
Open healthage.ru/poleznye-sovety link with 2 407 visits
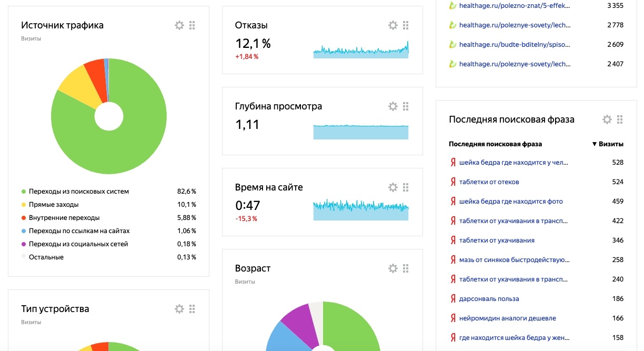(x=515, y=64)
